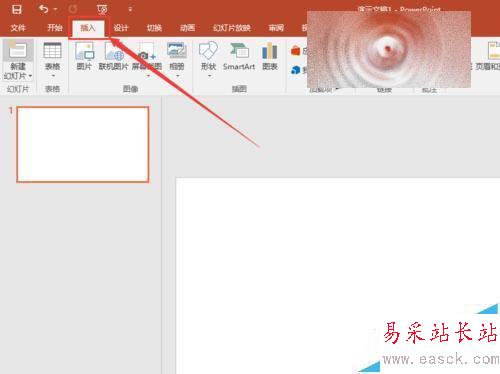Click the blank slide editing canvas
The width and height of the screenshot is (500, 374).
tap(338, 276)
